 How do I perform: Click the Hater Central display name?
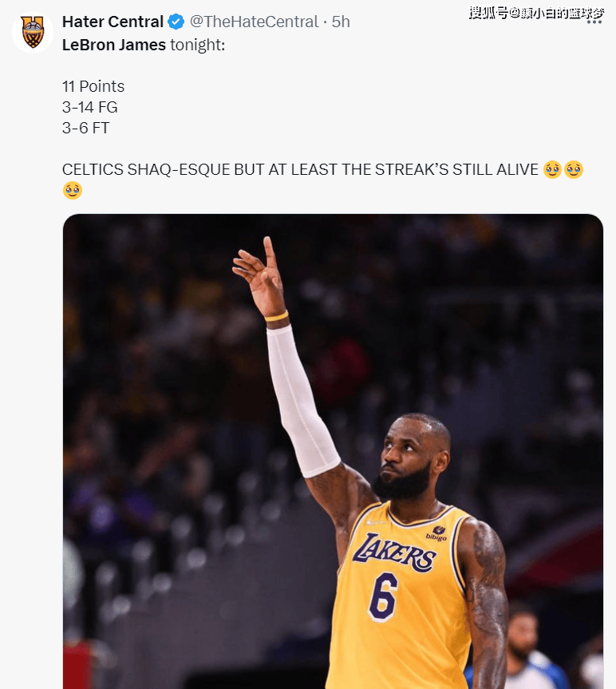click(113, 22)
